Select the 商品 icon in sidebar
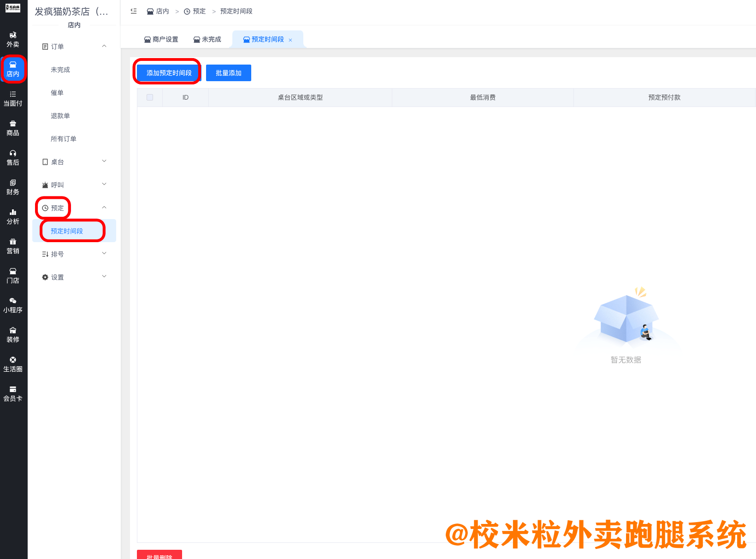The image size is (756, 559). click(13, 128)
